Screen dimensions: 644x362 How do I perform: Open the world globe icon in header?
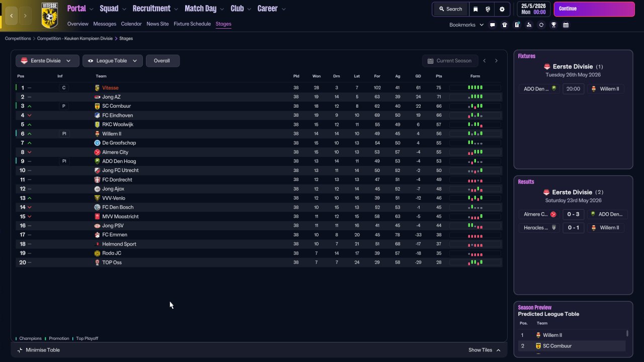click(x=488, y=9)
